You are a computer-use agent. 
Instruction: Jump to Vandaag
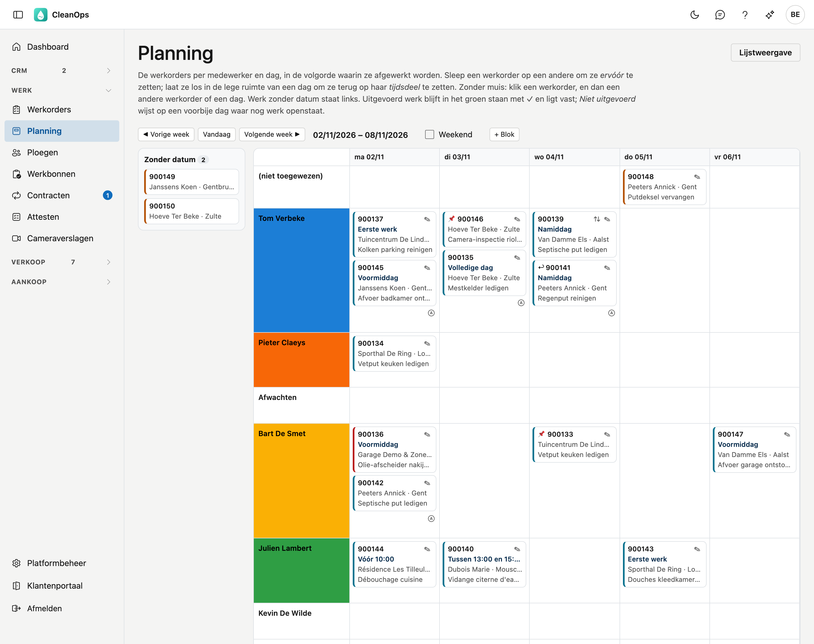pos(217,135)
